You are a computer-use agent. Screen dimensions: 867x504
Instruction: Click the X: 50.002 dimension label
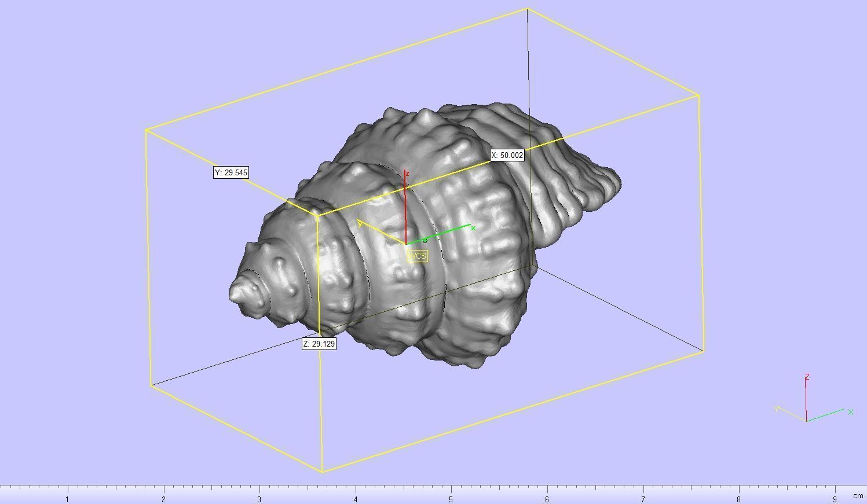[x=507, y=155]
